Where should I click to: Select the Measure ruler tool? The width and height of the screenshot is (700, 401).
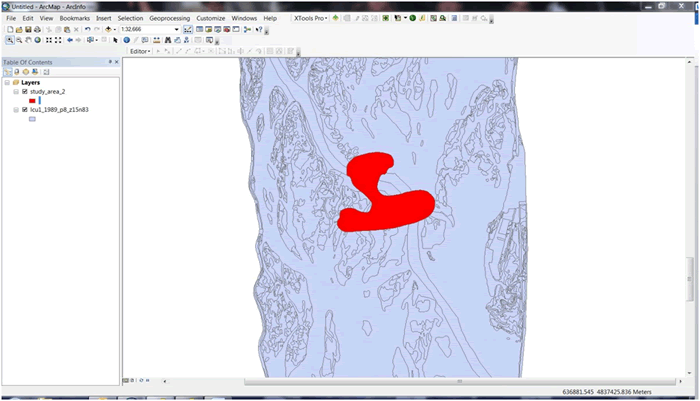click(x=157, y=40)
